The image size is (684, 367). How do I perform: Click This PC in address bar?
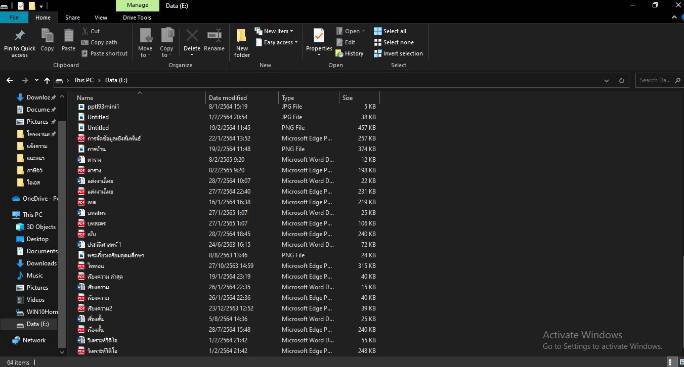point(83,80)
